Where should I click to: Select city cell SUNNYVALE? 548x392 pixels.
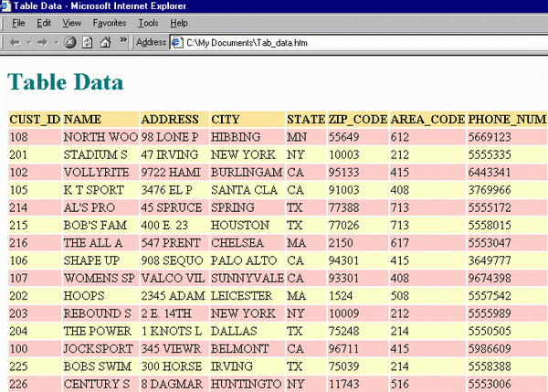tap(248, 279)
